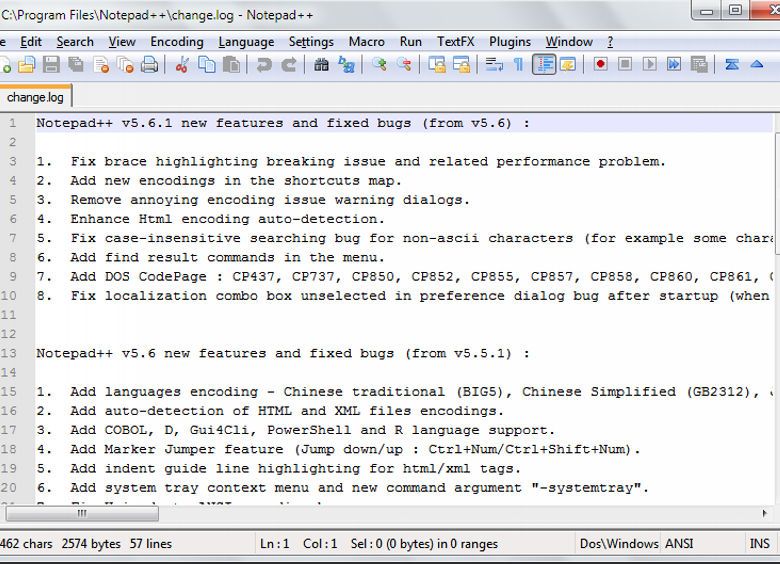Click the Run macro multiple times icon
Image resolution: width=780 pixels, height=564 pixels.
[674, 65]
